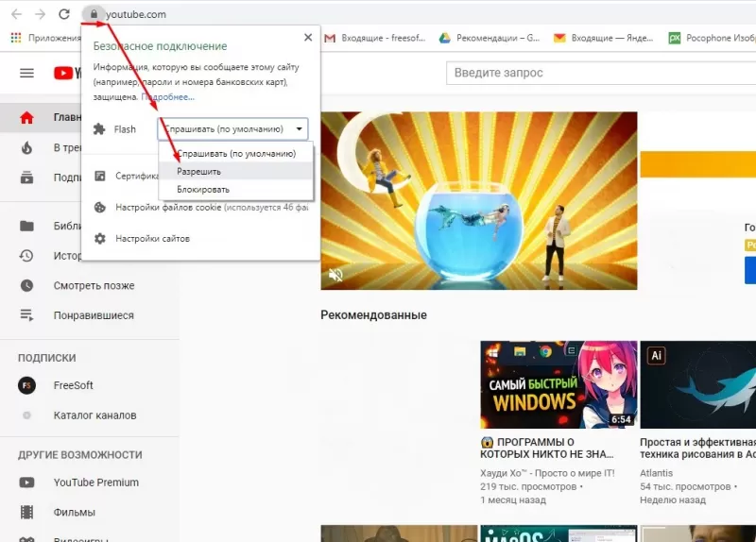Click the padlock site info icon
Image resolution: width=756 pixels, height=542 pixels.
94,14
